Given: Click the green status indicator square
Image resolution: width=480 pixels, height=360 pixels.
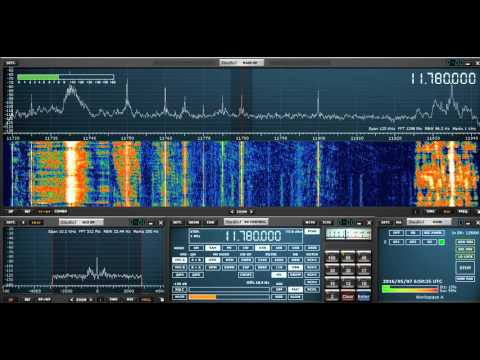Looking at the screenshot, I should [442, 242].
